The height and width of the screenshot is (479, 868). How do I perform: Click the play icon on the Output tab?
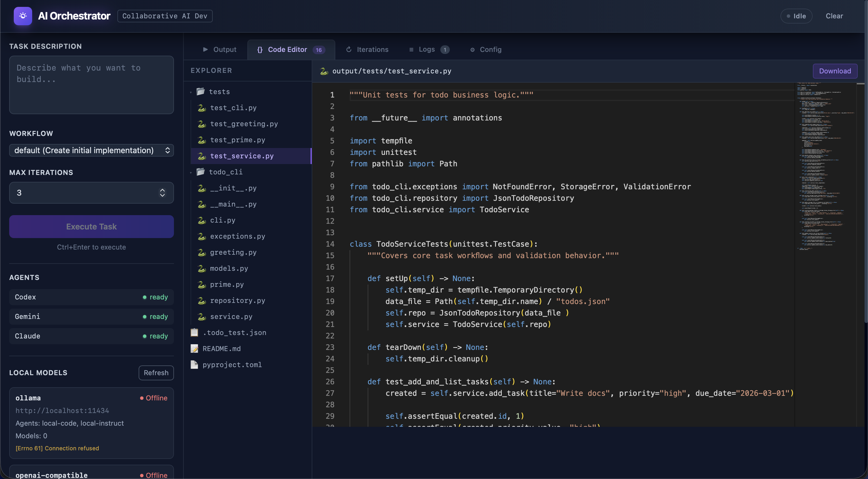(x=206, y=50)
